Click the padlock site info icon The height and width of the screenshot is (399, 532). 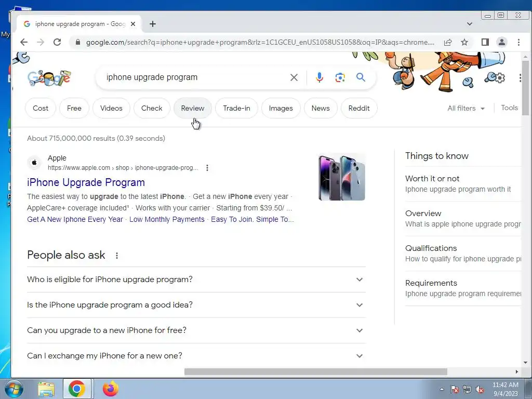[x=78, y=42]
